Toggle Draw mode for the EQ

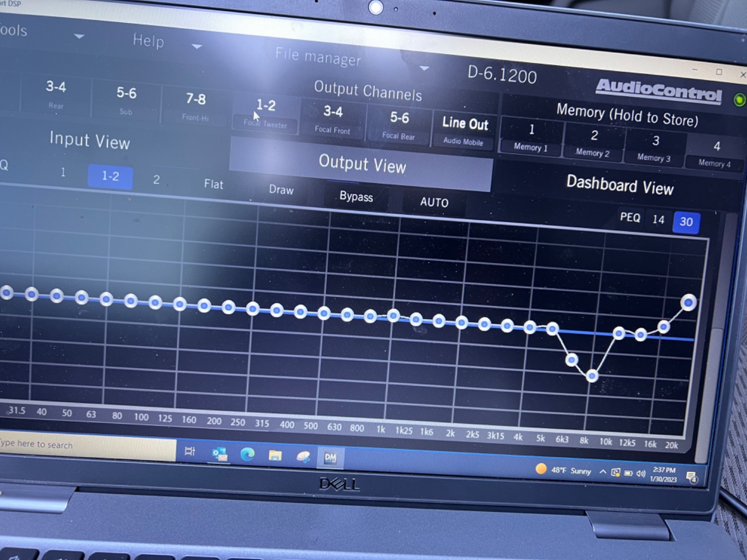281,189
